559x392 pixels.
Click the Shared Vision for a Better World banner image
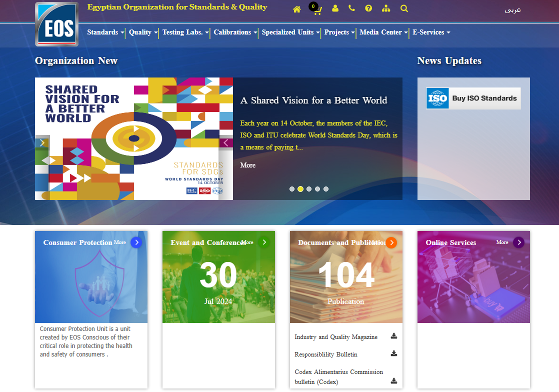(134, 138)
